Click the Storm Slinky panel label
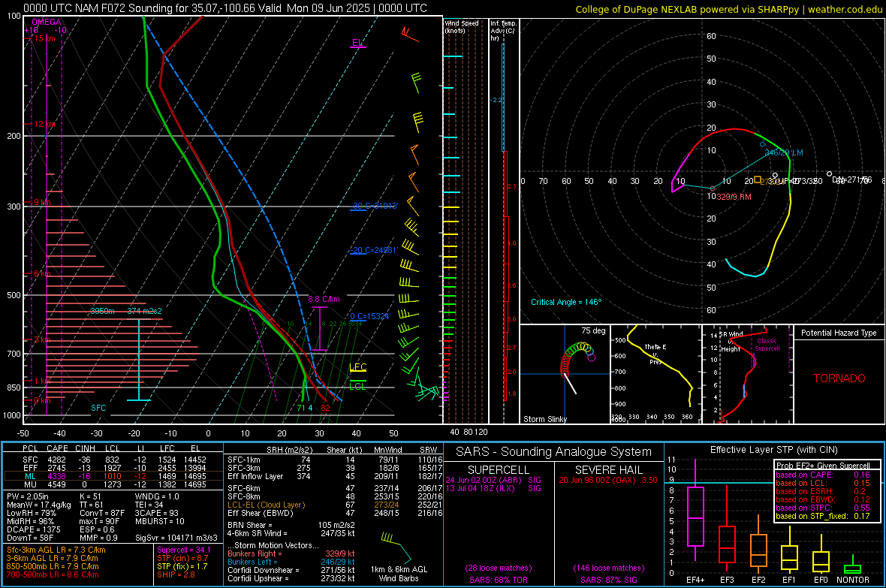Screen dimensions: 886x588 click(544, 419)
